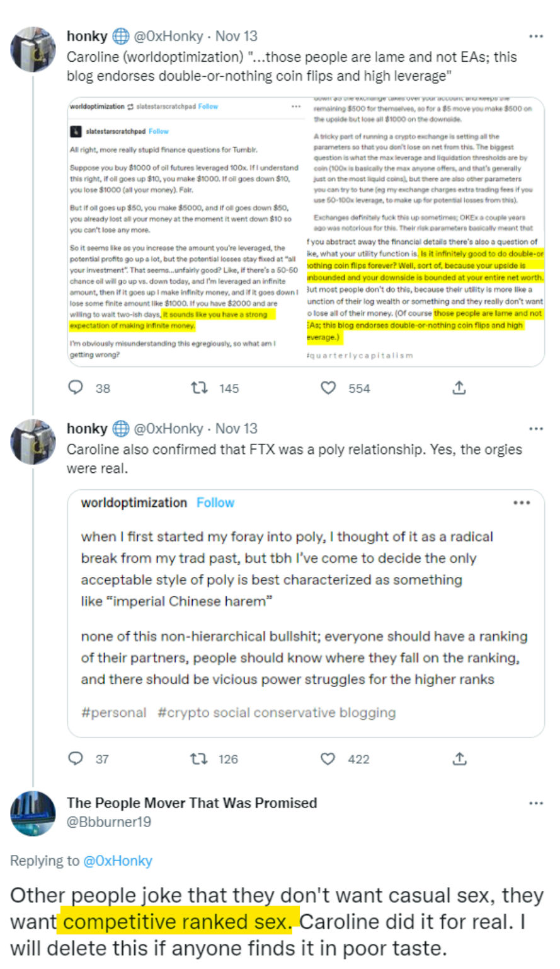Open three-dot menu in worldoptimization quote card
Screen dimensions: 560x969
click(x=522, y=502)
